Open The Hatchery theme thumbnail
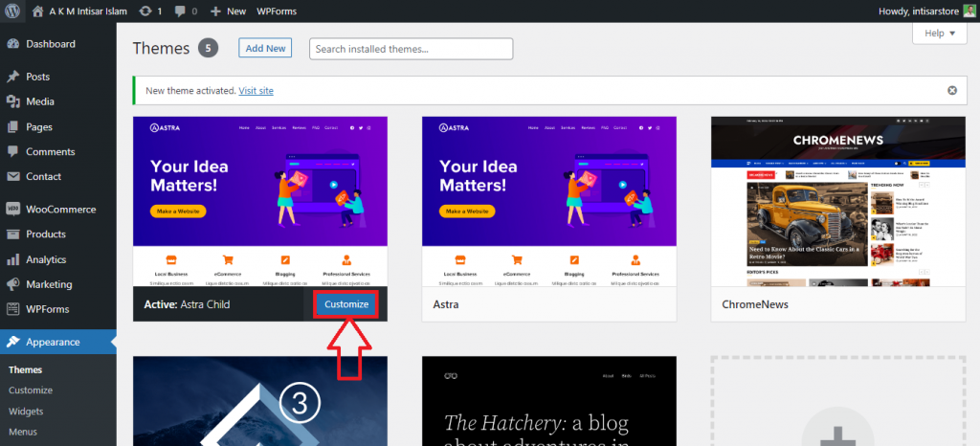 click(x=549, y=401)
